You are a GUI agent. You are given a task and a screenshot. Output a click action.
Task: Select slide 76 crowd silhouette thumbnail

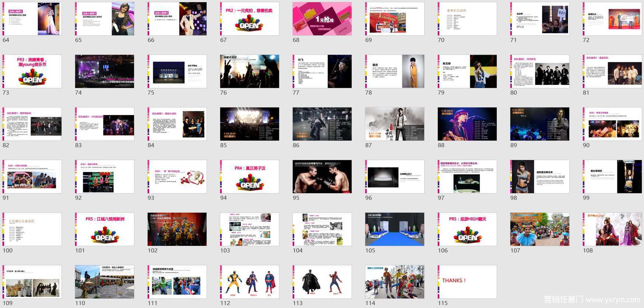tap(250, 71)
